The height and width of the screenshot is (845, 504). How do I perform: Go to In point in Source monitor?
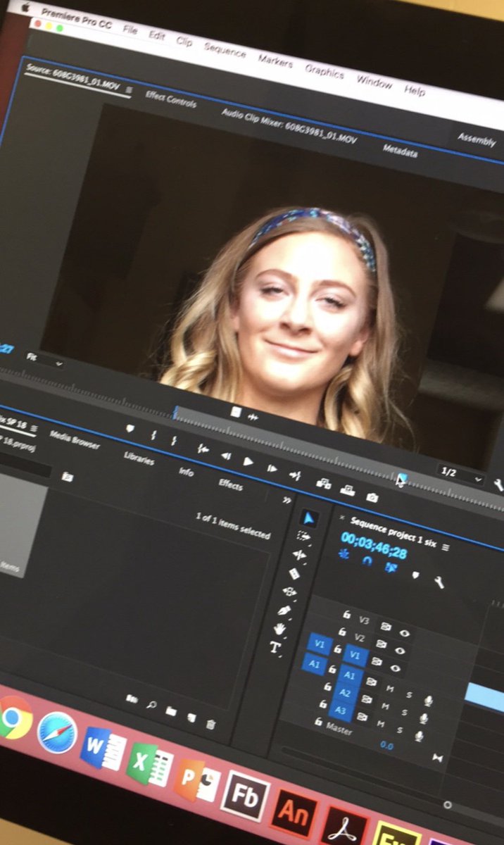tap(203, 449)
